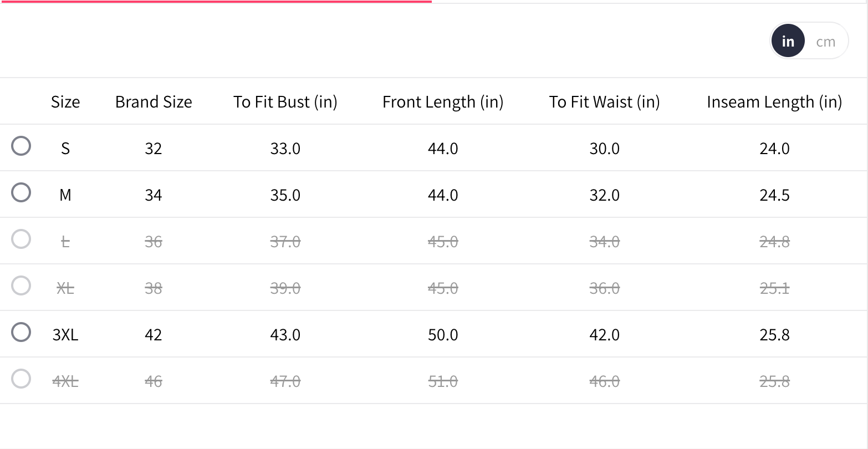The image size is (868, 449).
Task: Switch measurement units to cm
Action: (825, 42)
